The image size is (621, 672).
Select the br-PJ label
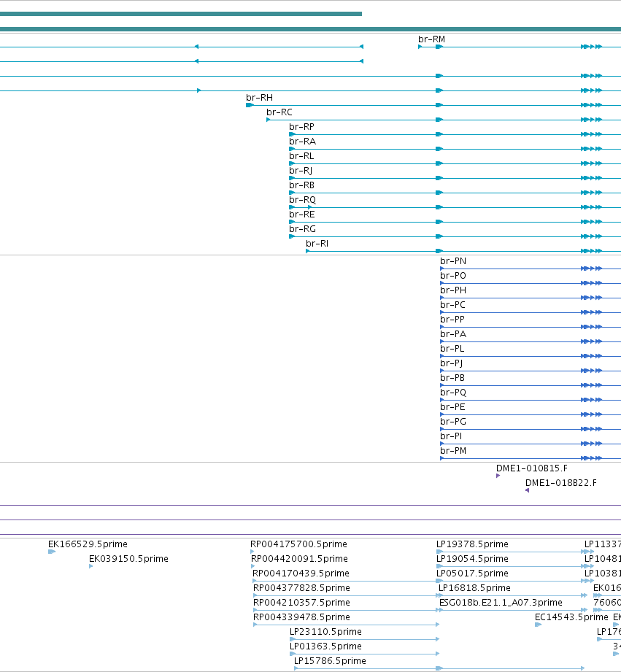[452, 363]
